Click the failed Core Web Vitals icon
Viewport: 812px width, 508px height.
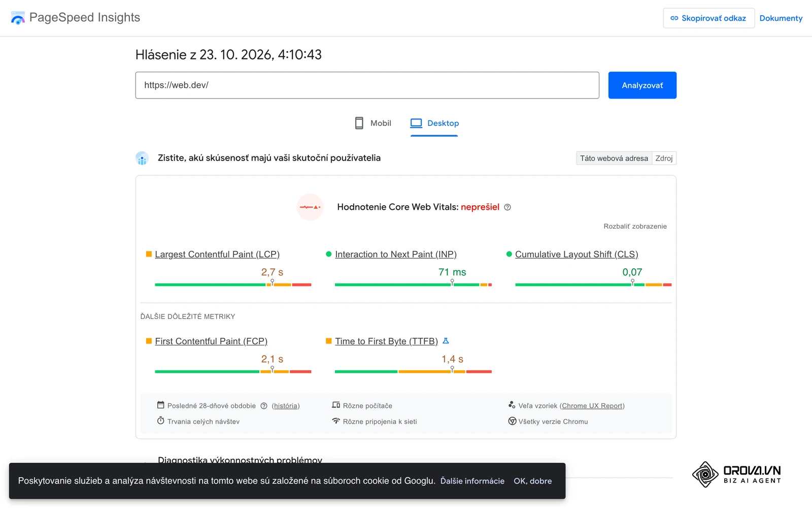coord(310,207)
